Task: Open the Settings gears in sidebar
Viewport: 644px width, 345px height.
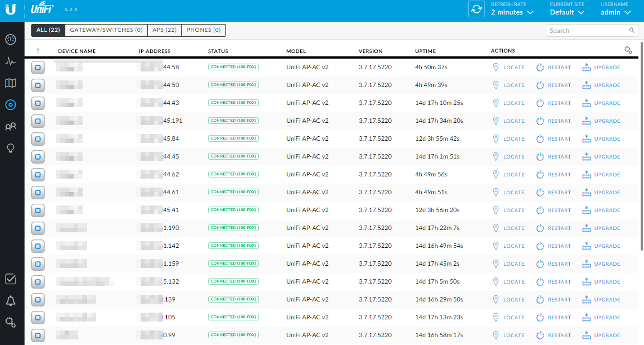Action: tap(11, 322)
